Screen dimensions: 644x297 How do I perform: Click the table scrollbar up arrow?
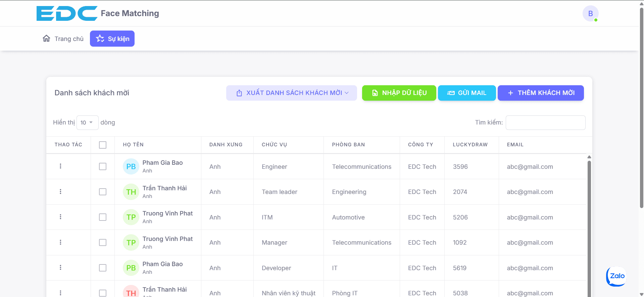(x=589, y=157)
